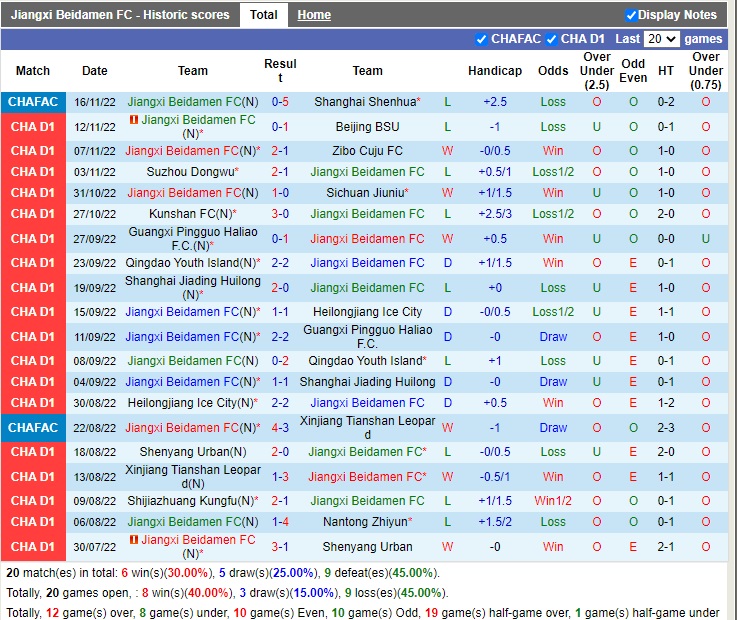Toggle the CHA D1 filter checkbox
Screen dimensions: 737x620
551,39
